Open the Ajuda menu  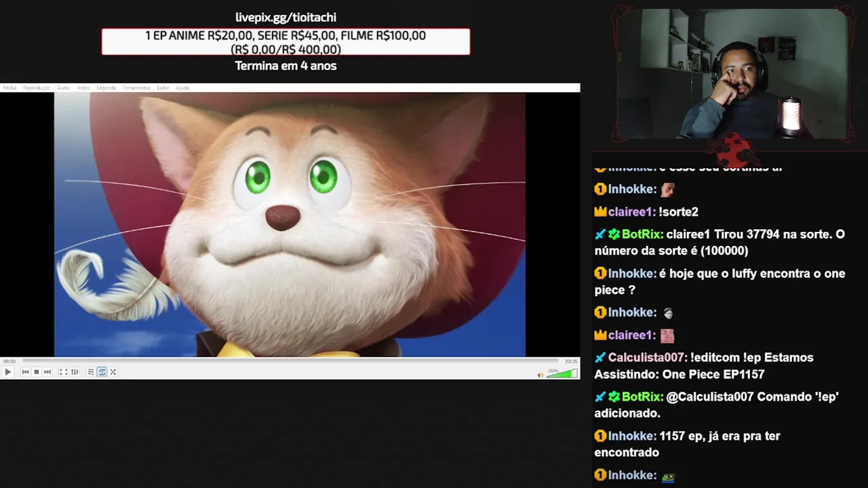point(182,87)
